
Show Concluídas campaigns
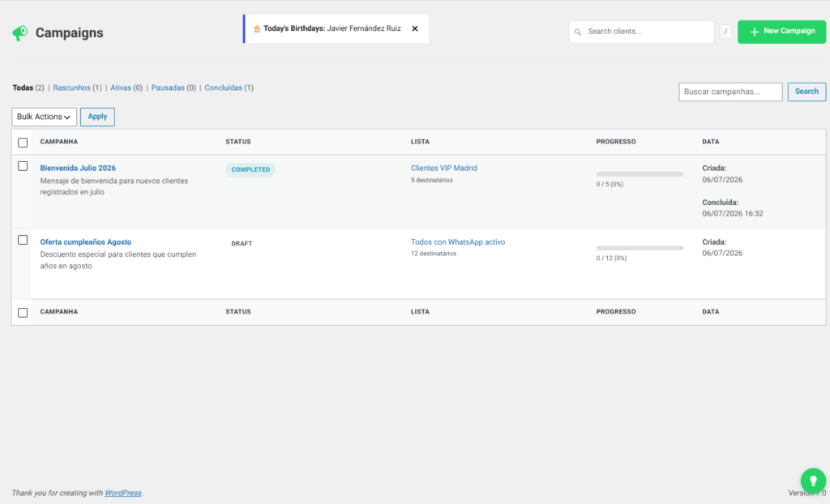pos(224,88)
